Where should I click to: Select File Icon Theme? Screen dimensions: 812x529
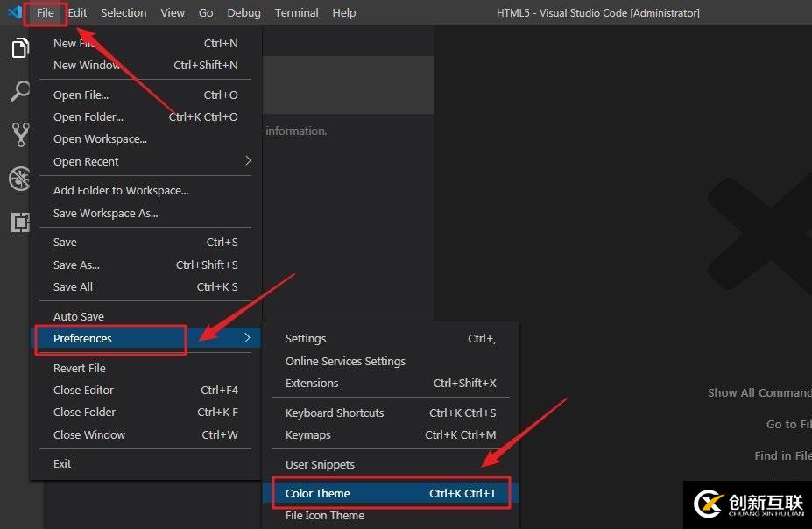(324, 516)
